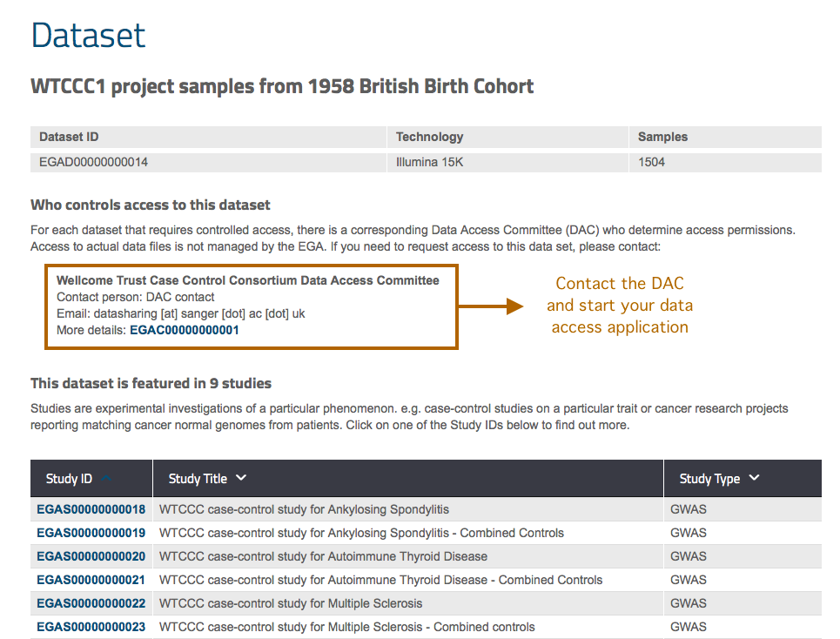Click the 1504 samples value

point(651,162)
